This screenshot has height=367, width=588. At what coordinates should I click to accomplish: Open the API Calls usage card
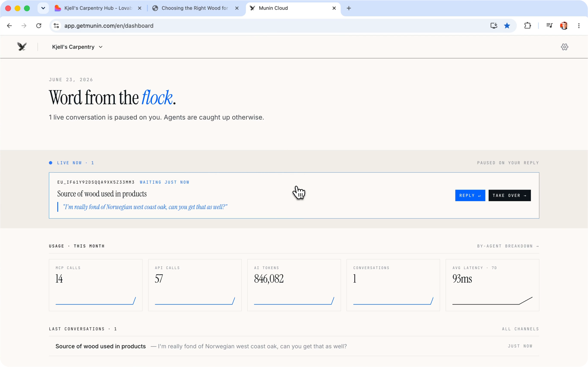pyautogui.click(x=195, y=285)
